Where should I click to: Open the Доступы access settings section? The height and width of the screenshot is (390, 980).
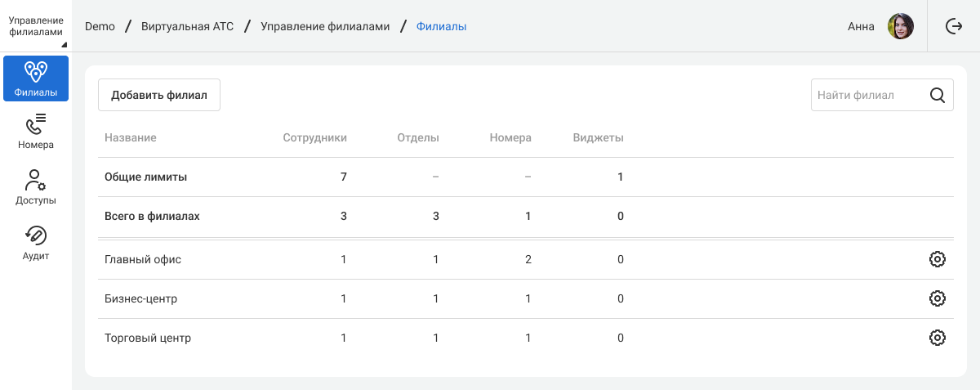36,187
